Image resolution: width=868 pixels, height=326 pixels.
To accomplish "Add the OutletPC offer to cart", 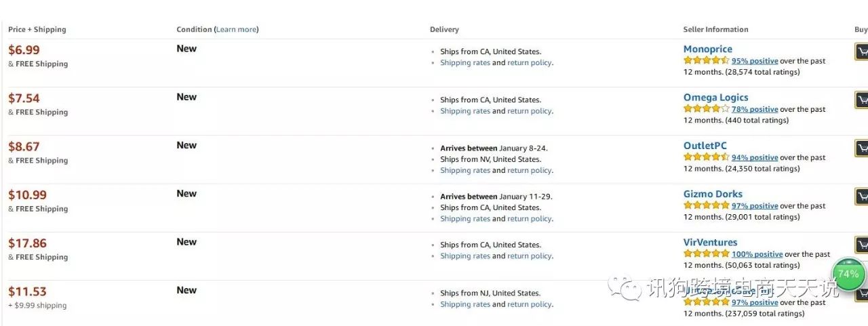I will (861, 148).
